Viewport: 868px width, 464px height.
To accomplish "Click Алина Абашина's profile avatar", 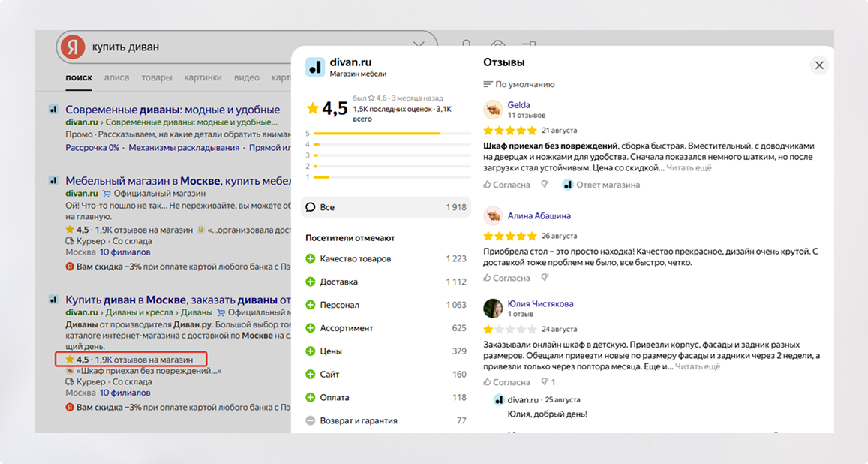I will point(493,216).
